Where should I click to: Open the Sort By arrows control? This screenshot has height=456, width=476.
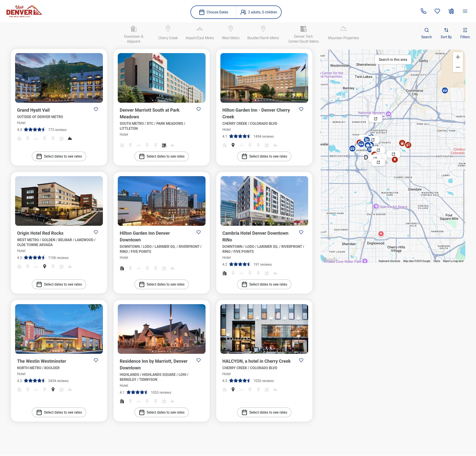click(446, 33)
